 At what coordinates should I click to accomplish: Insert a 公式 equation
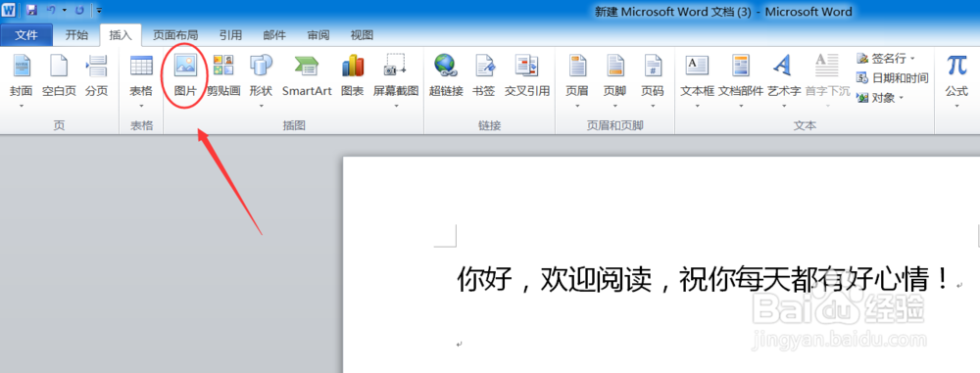pos(956,80)
